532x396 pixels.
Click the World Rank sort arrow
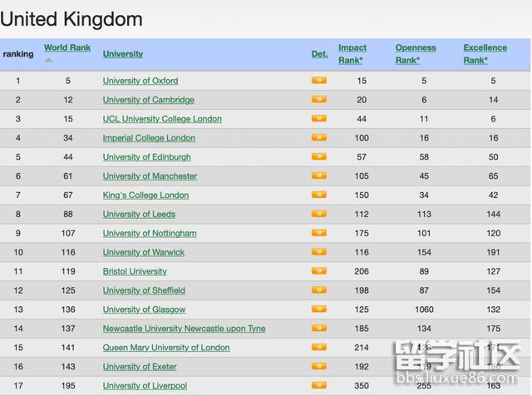[x=49, y=60]
